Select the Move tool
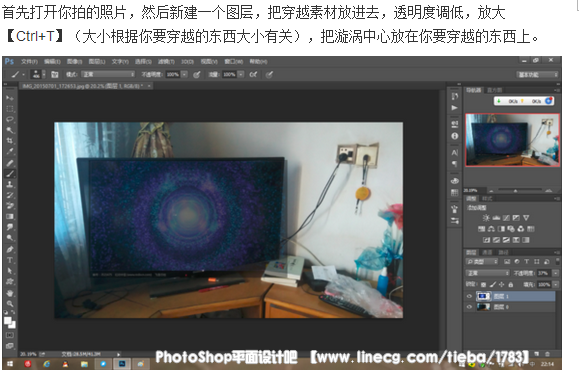Screen dimensions: 579x374 10,98
